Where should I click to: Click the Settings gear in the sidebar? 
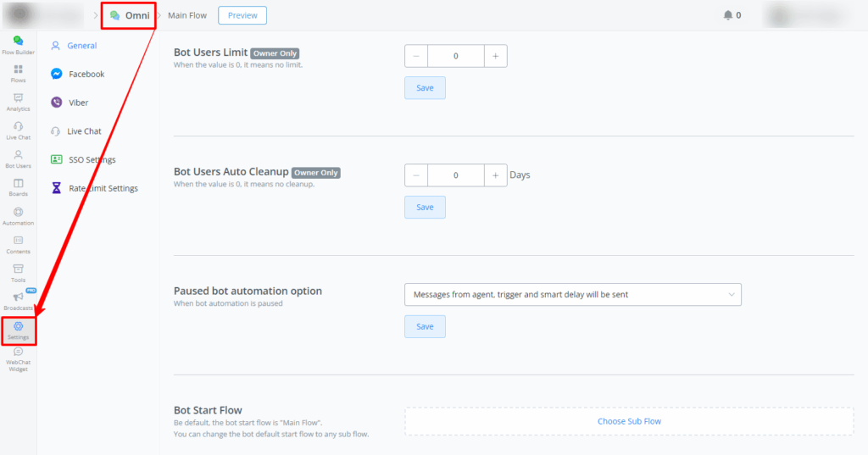point(19,330)
